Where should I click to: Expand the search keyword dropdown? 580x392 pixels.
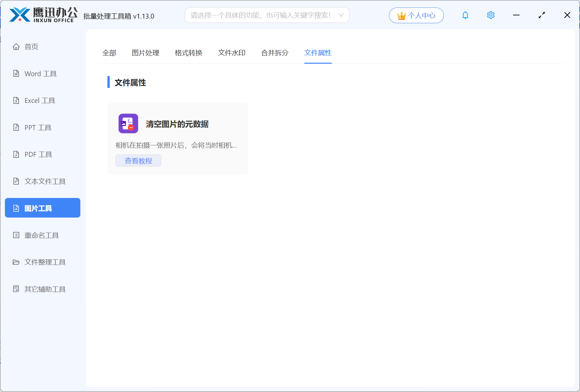[341, 15]
